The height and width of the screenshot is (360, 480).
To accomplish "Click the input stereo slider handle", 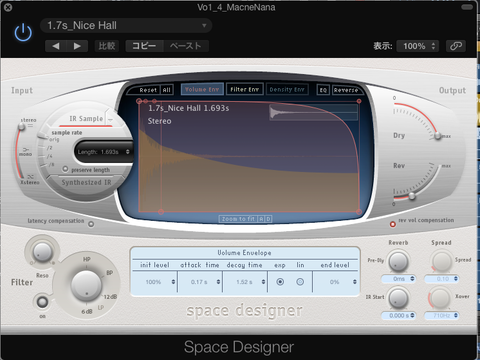I will tap(22, 126).
